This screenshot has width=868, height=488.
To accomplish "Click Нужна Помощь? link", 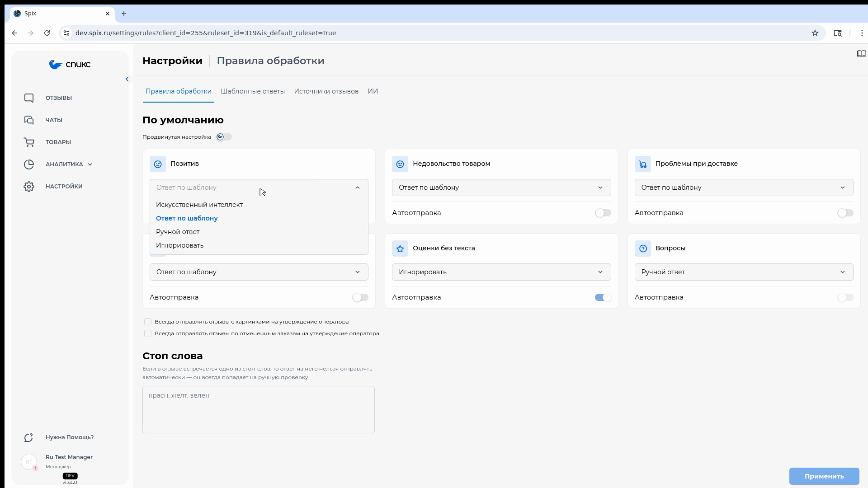I will [x=70, y=437].
